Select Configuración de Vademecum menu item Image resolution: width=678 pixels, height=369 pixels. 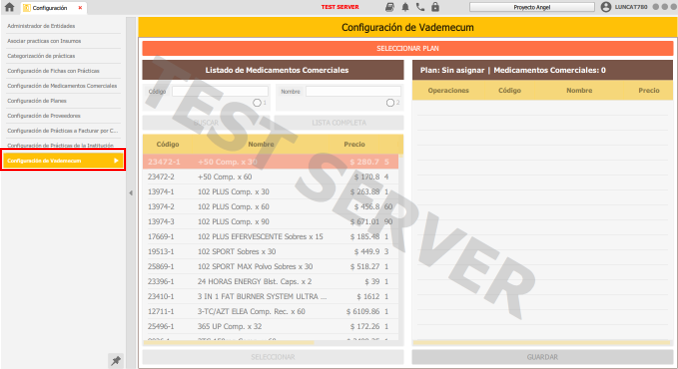63,160
